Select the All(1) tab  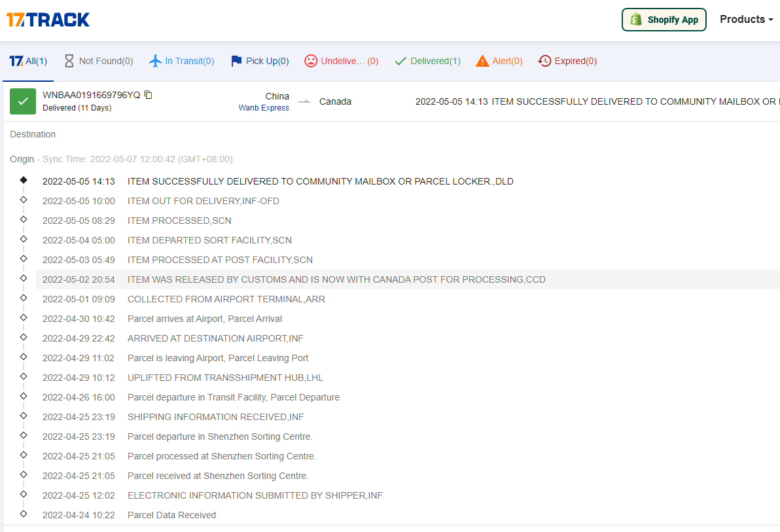pos(28,61)
